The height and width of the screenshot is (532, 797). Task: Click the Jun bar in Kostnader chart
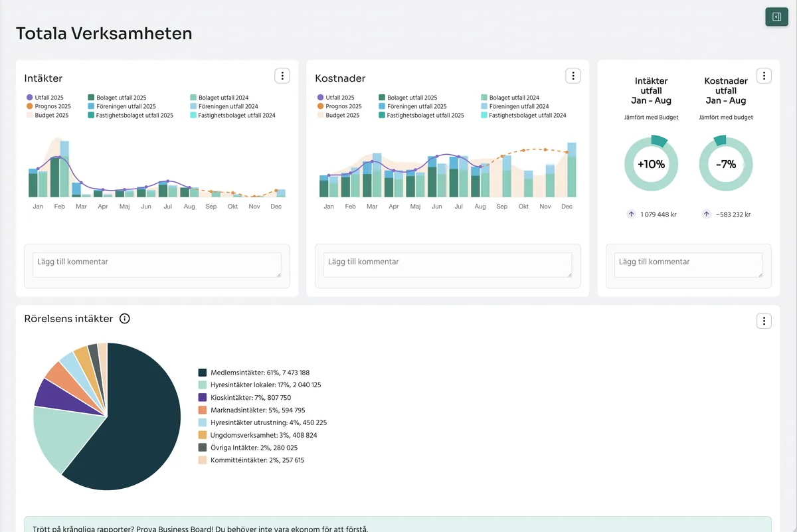(x=436, y=177)
